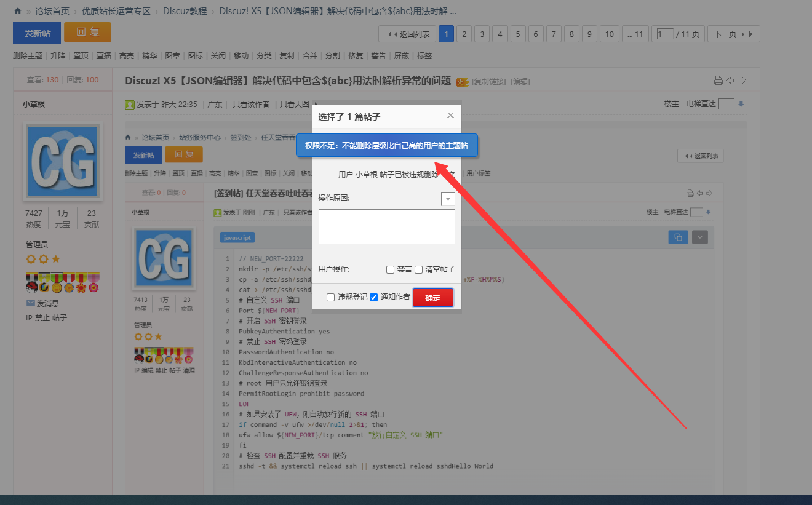Screen dimensions: 812x505
Task: Go to page 10 in pagination
Action: [610, 34]
